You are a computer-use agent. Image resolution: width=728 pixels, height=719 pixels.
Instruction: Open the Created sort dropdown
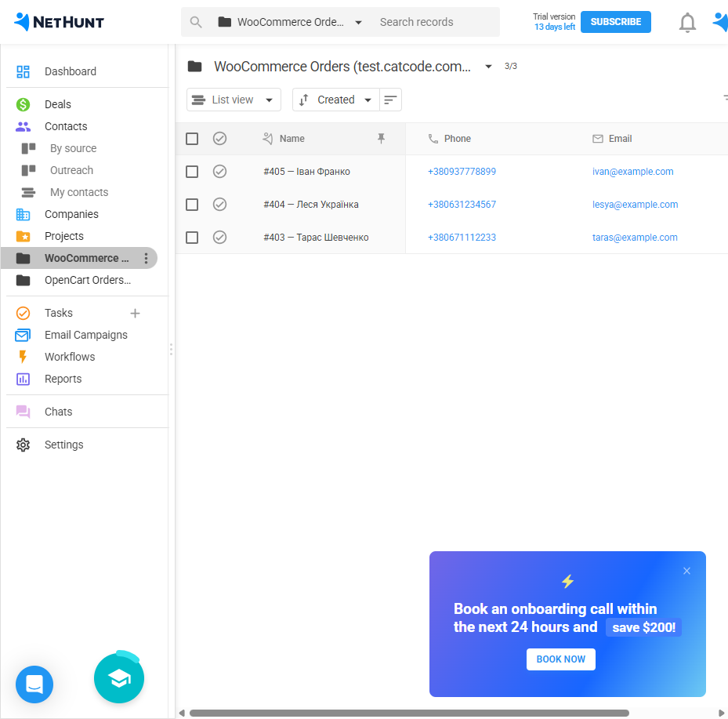coord(336,100)
